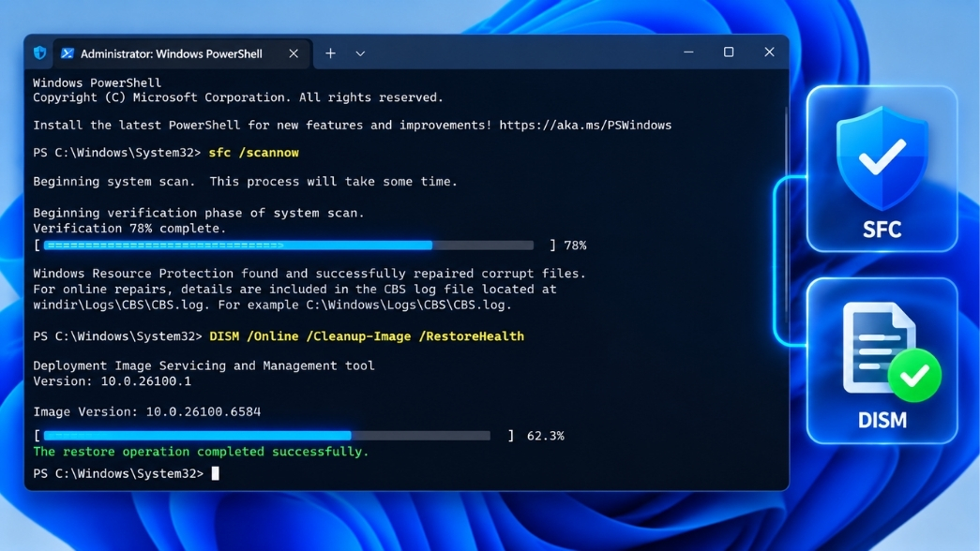Minimize the PowerShell window
The width and height of the screenshot is (980, 551).
click(x=688, y=52)
